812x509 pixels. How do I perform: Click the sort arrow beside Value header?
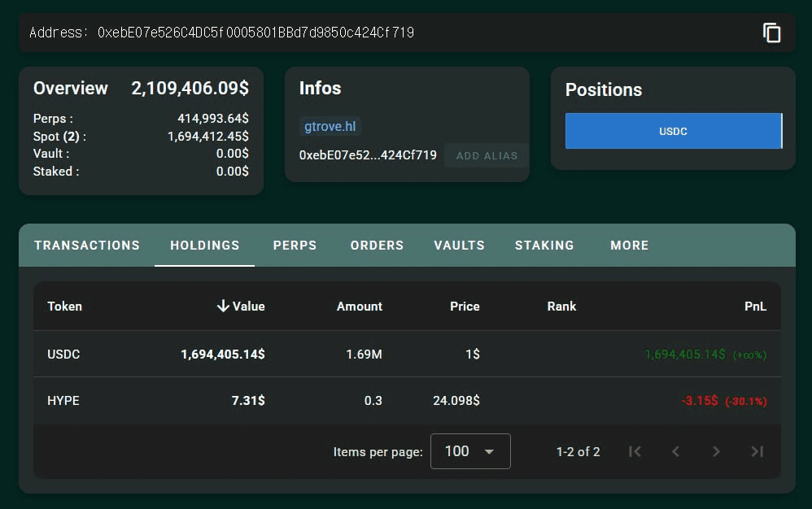pos(222,307)
